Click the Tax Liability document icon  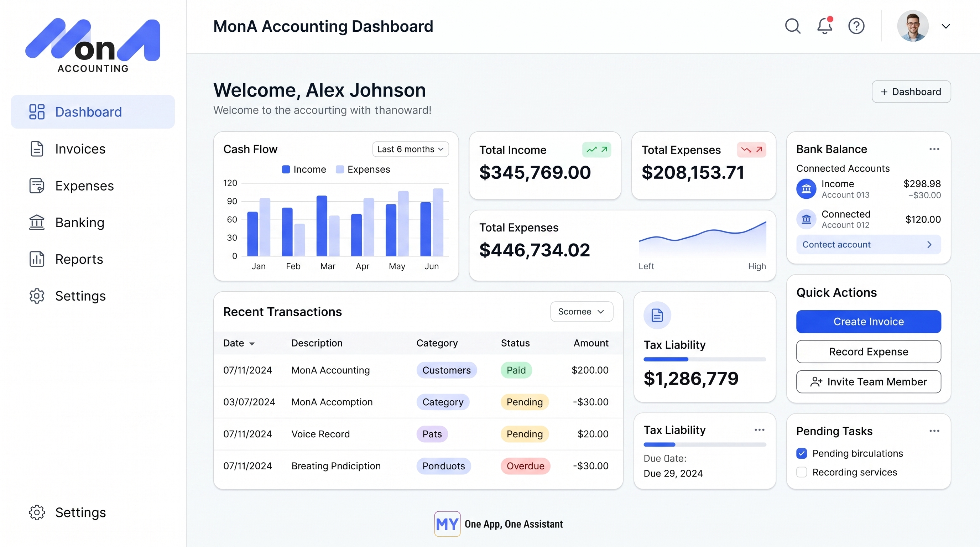point(657,315)
